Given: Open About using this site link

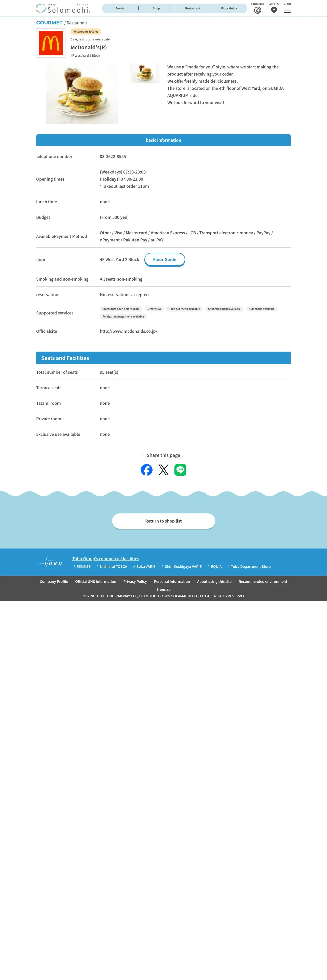Looking at the screenshot, I should point(214,582).
